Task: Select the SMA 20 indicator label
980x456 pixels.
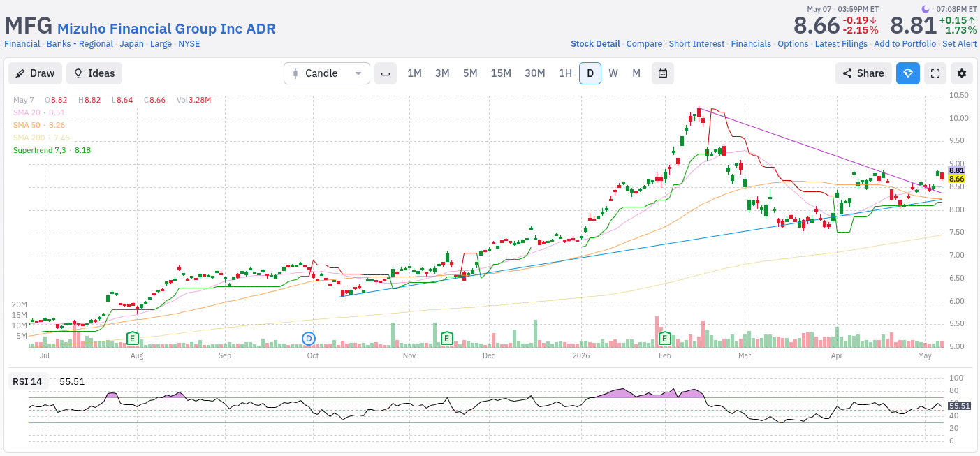Action: (x=39, y=112)
